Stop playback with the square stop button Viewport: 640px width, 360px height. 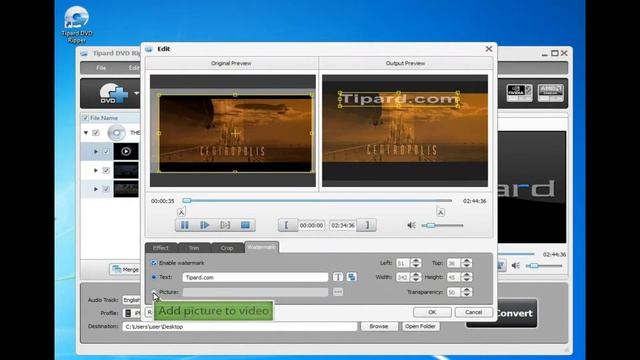pyautogui.click(x=245, y=225)
